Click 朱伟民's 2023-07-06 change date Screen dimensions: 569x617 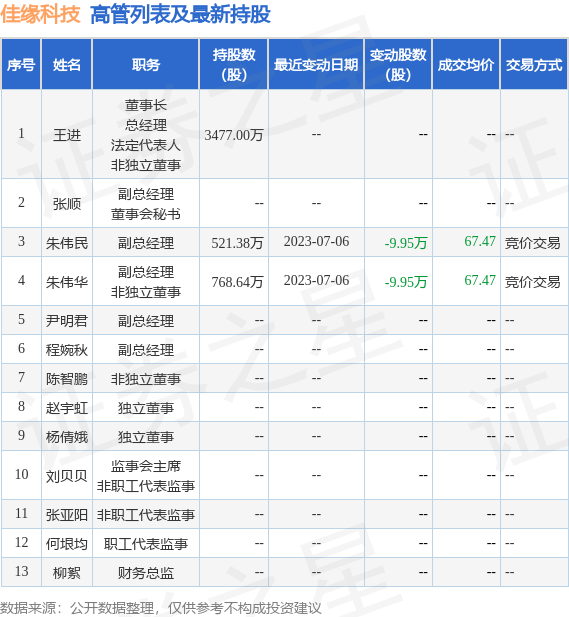coord(316,241)
